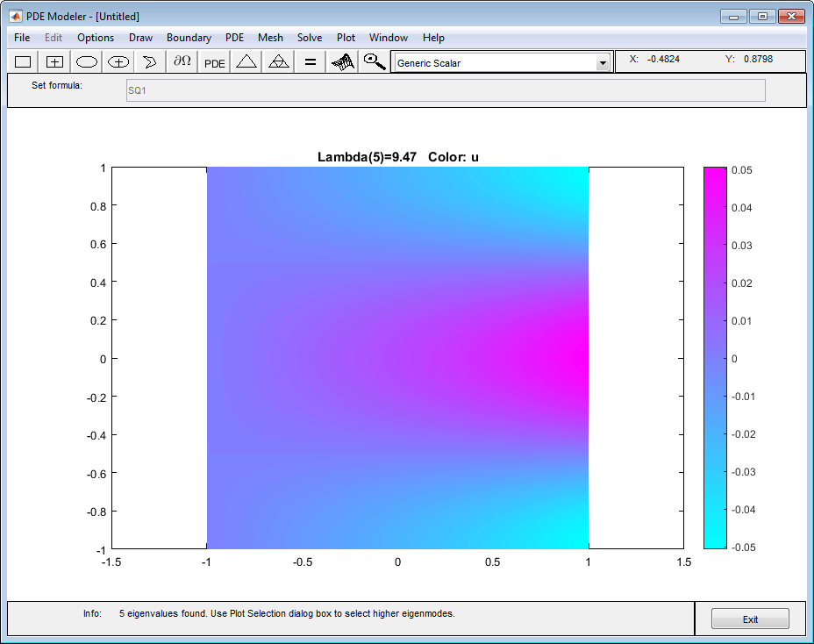Open the Options menu
This screenshot has height=644, width=814.
click(x=96, y=38)
